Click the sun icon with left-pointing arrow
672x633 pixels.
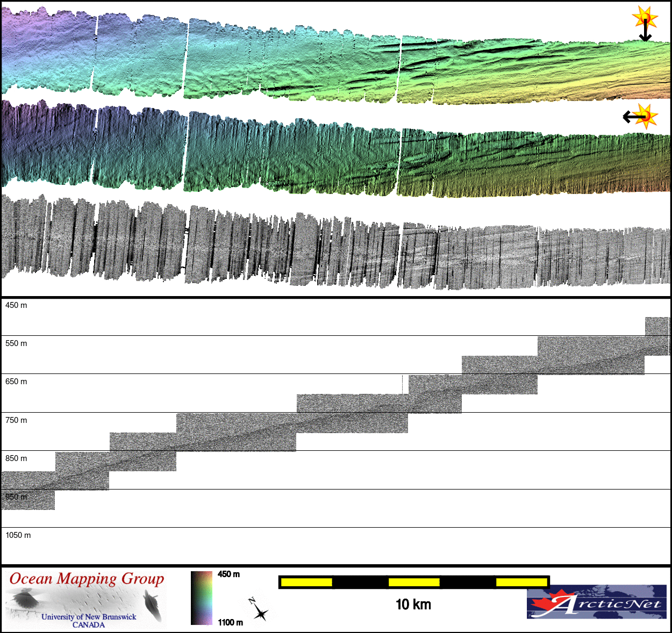(x=640, y=116)
